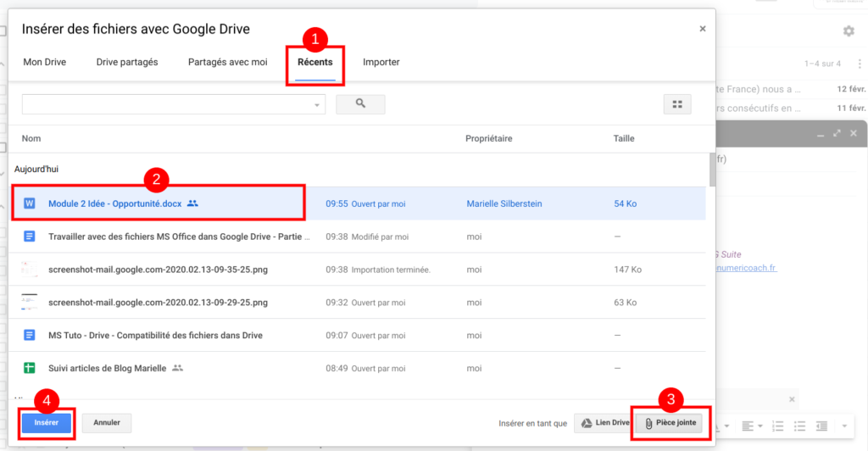Screen dimensions: 868x451
Task: Click thumbnail of the 09-29-25 screenshot file
Action: coord(30,302)
